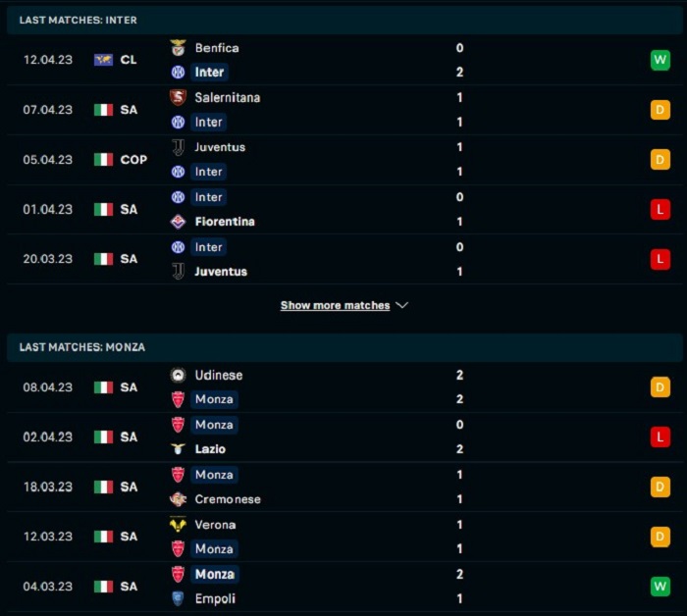Click the Empoli club crest icon
687x616 pixels.
(x=178, y=598)
